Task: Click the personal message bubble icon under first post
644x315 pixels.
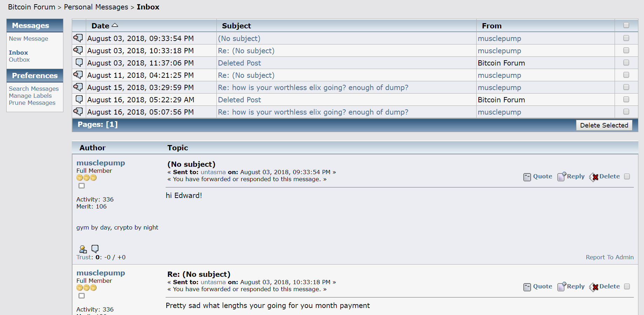Action: (95, 249)
